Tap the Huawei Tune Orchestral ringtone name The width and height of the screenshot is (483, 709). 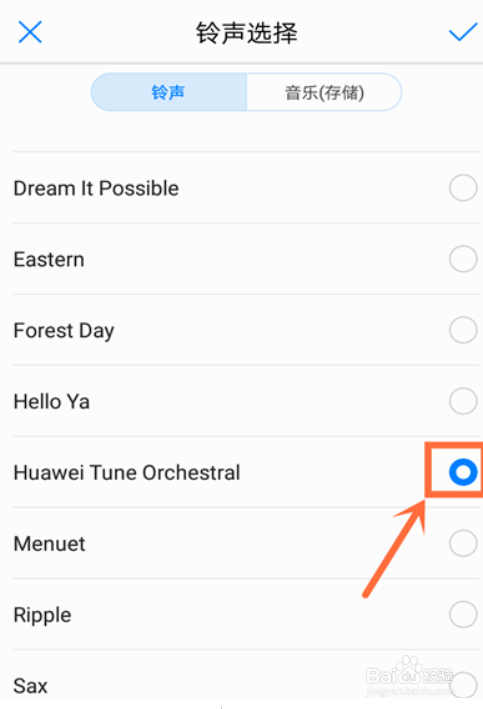(x=127, y=473)
